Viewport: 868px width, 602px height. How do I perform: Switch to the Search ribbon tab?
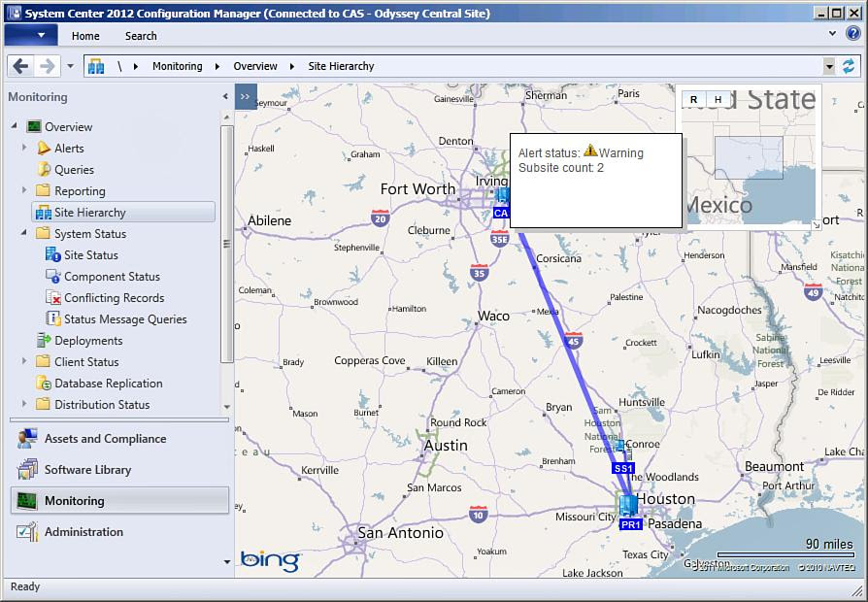click(x=141, y=36)
